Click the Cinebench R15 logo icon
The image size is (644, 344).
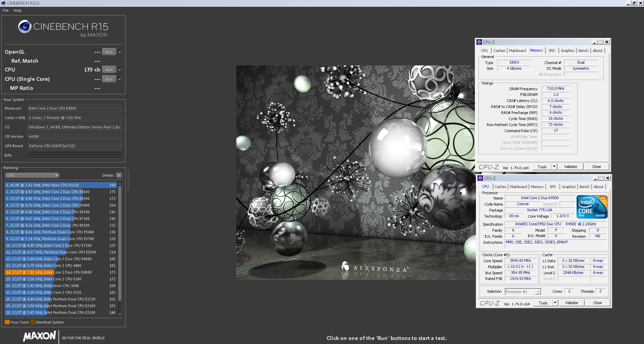[x=25, y=26]
